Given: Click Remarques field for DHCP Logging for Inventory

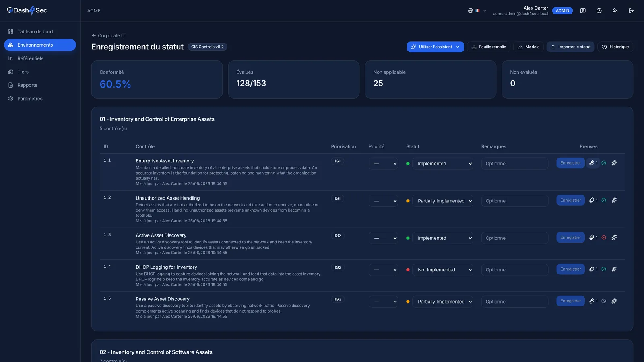Looking at the screenshot, I should pos(514,270).
